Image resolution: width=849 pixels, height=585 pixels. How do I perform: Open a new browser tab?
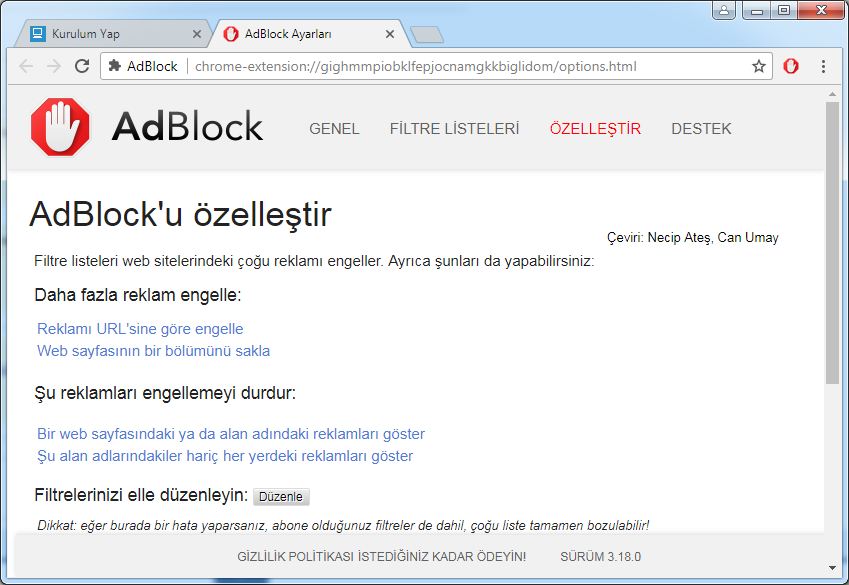point(427,35)
